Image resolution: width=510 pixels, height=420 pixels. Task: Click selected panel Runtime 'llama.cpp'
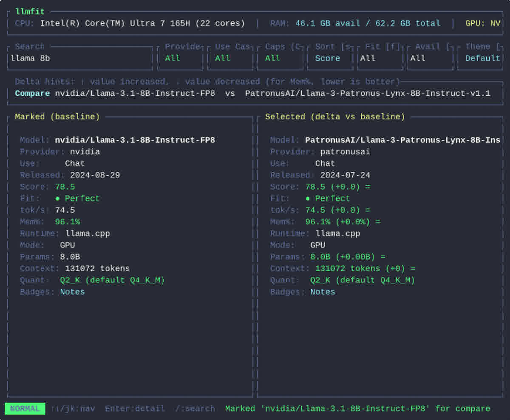tap(338, 233)
